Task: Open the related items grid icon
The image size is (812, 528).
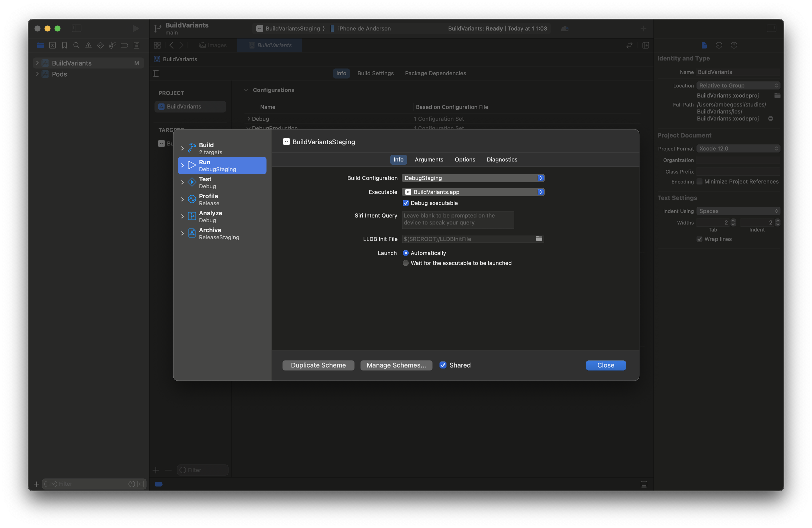Action: tap(157, 45)
